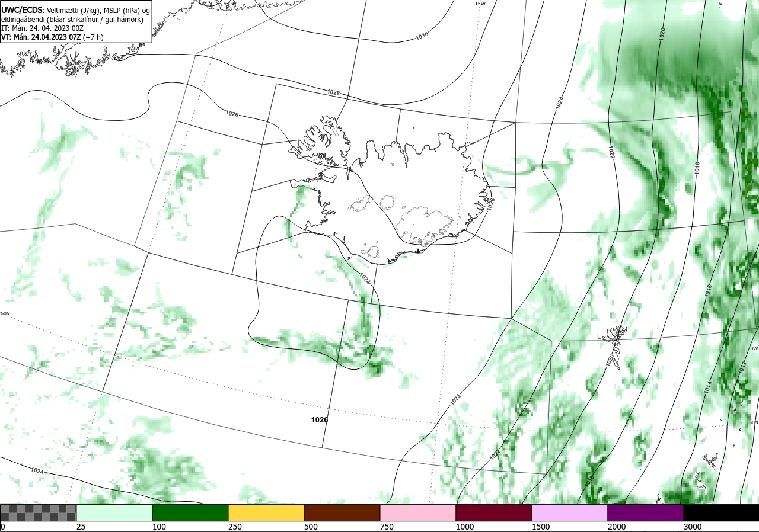Click the gray checkered 0–25 legend swatch
Viewport: 759px width, 532px height.
click(x=39, y=512)
